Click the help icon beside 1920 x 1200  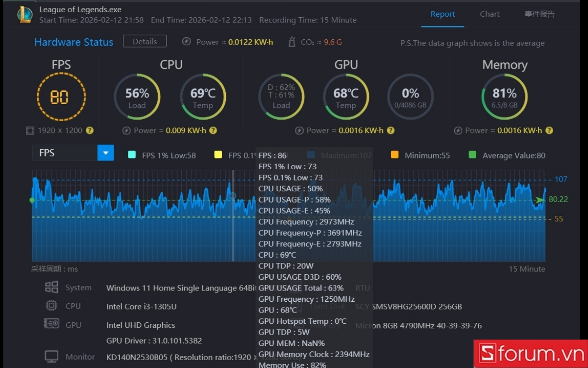coord(90,131)
